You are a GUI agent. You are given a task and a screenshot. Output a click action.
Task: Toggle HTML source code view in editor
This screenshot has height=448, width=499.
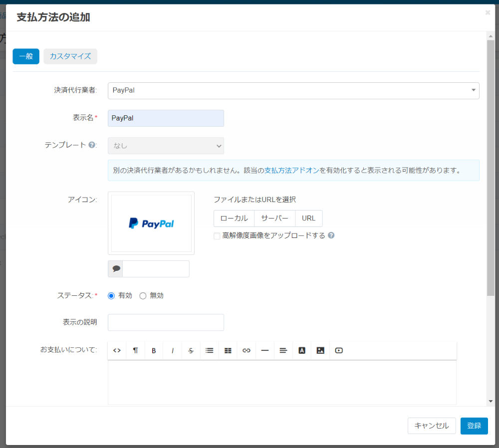pyautogui.click(x=117, y=350)
